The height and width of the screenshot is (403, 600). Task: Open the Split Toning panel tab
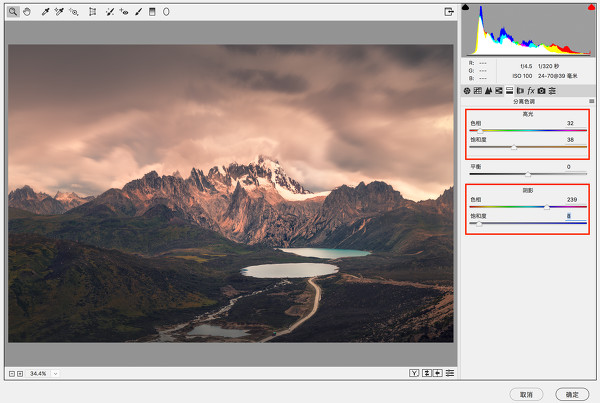tap(509, 91)
